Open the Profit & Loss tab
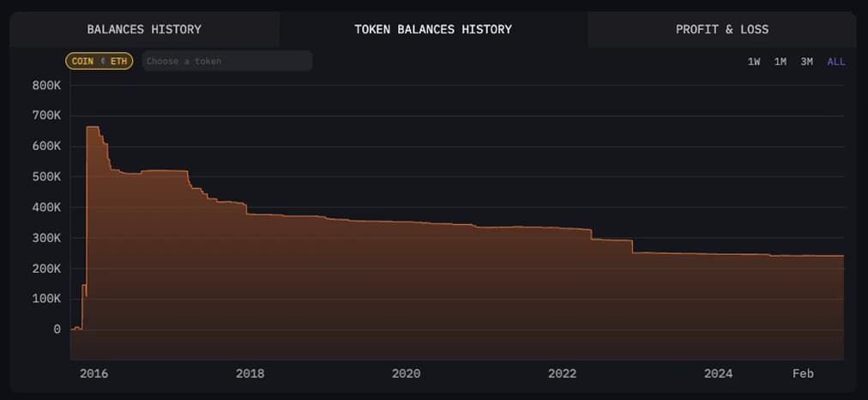The height and width of the screenshot is (400, 868). point(722,29)
